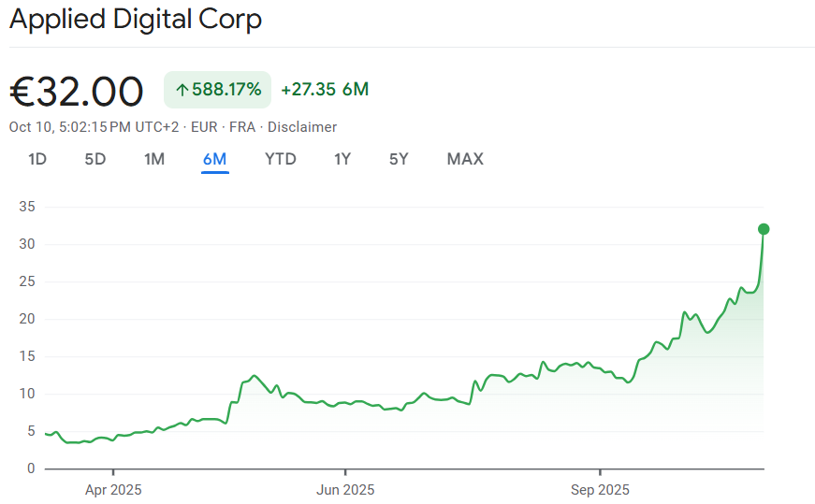Click the Apr 2025 axis label
Image resolution: width=815 pixels, height=504 pixels.
pos(113,489)
